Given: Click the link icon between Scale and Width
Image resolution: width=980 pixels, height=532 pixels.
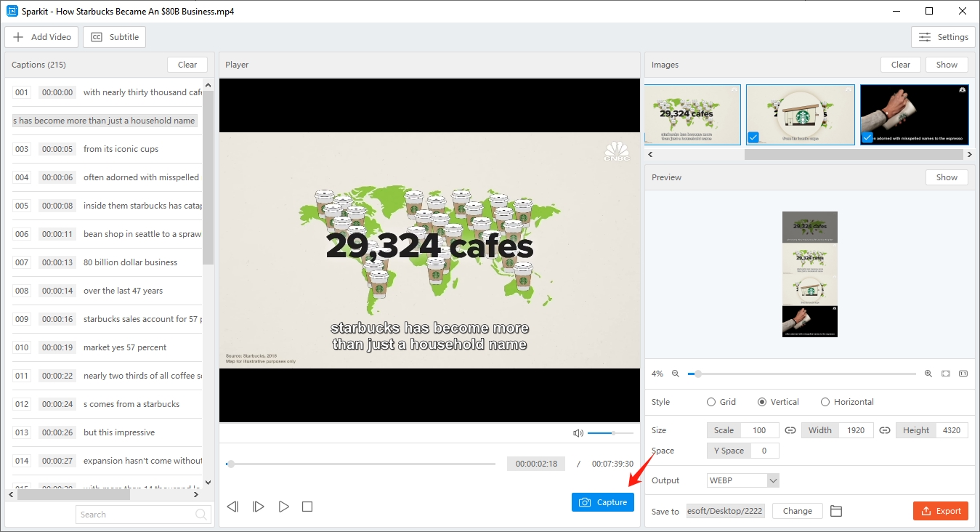Looking at the screenshot, I should pyautogui.click(x=790, y=430).
